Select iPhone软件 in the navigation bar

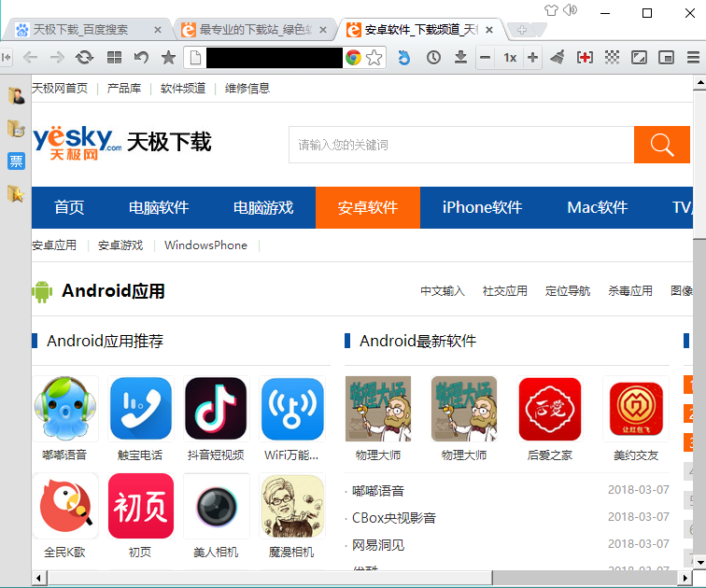pyautogui.click(x=482, y=207)
